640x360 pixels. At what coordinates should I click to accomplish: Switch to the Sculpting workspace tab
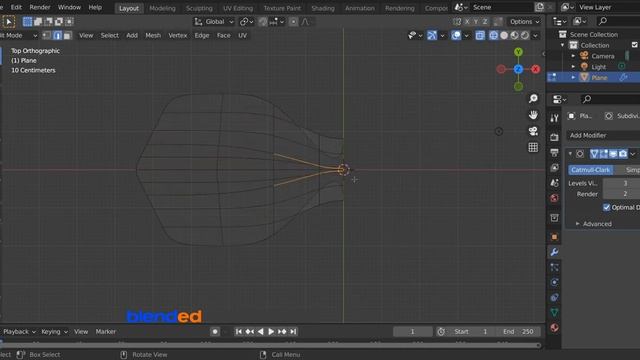coord(199,8)
